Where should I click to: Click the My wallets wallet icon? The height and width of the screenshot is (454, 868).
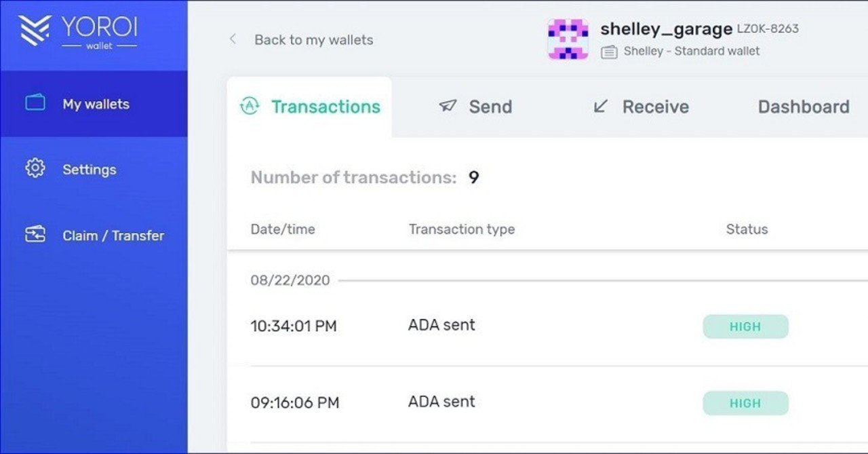tap(35, 103)
